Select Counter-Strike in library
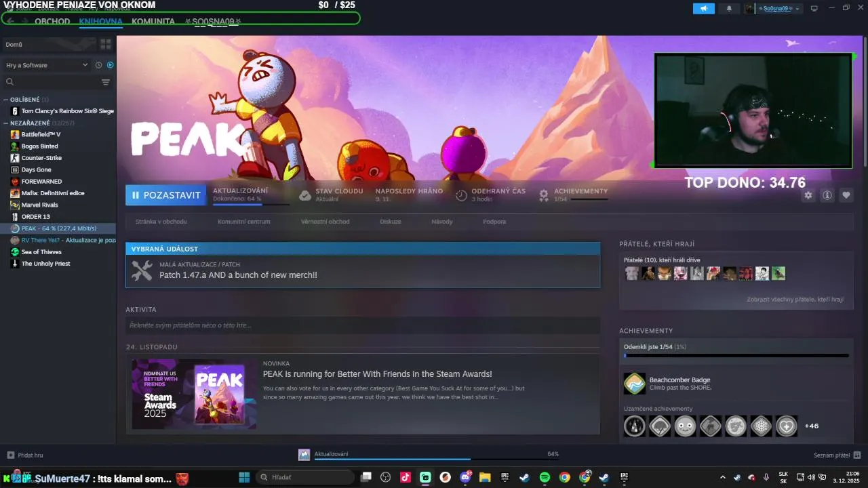Viewport: 868px width, 488px height. coord(41,158)
